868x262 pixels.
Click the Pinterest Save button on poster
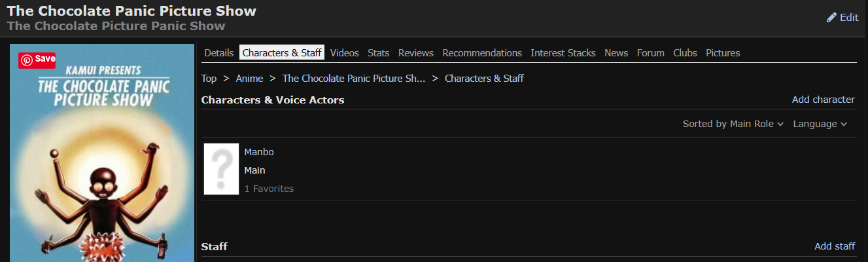pos(37,60)
